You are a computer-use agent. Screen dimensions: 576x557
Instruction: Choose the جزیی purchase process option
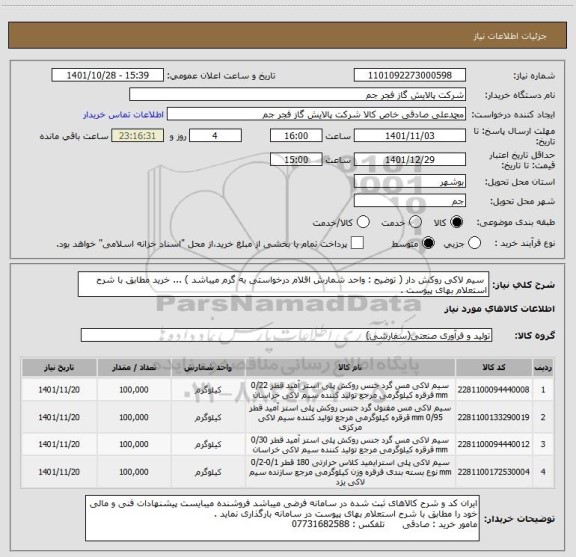[474, 243]
